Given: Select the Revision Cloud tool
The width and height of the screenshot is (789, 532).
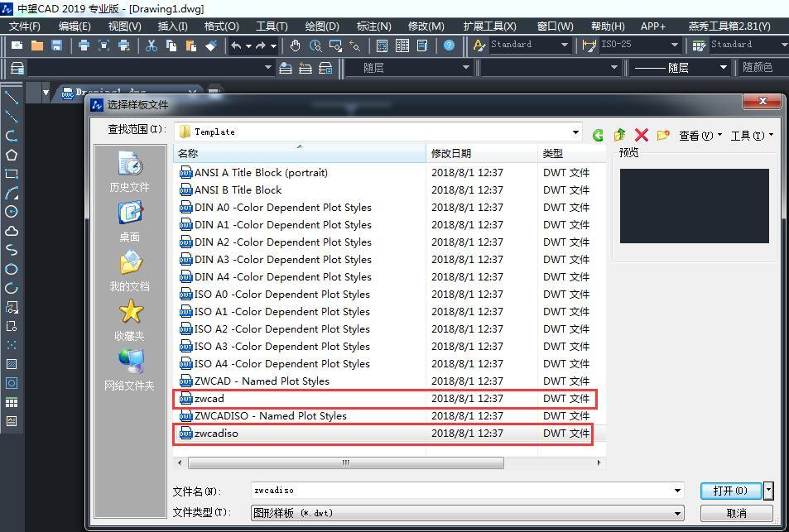Looking at the screenshot, I should point(11,231).
